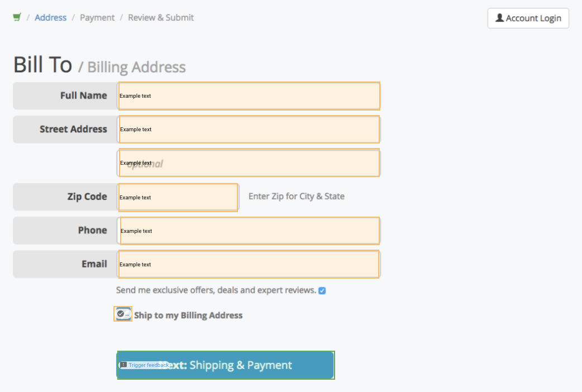The image size is (582, 392).
Task: Uncheck the exclusive offers and deals checkbox
Action: [322, 291]
